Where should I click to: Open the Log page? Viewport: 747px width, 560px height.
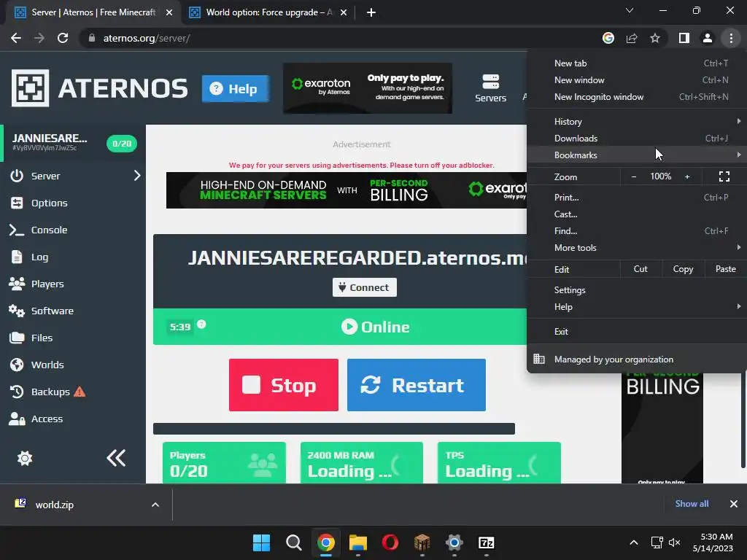73,257
